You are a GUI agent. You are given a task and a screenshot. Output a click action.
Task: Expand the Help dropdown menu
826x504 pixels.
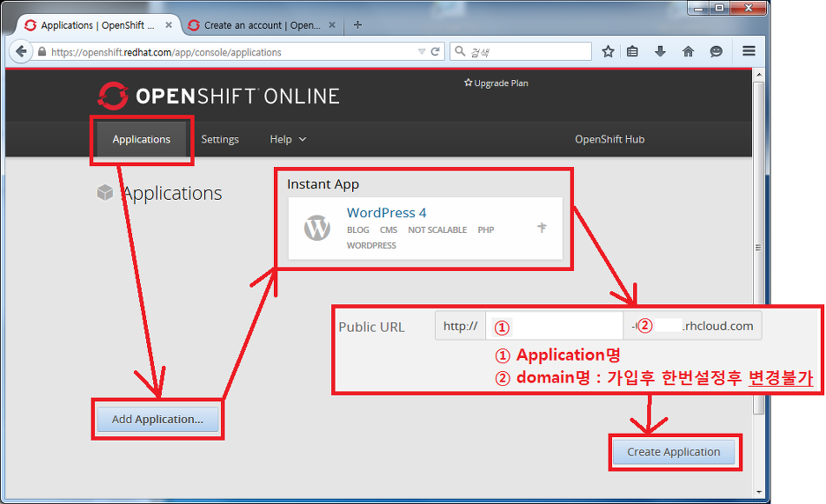coord(288,139)
